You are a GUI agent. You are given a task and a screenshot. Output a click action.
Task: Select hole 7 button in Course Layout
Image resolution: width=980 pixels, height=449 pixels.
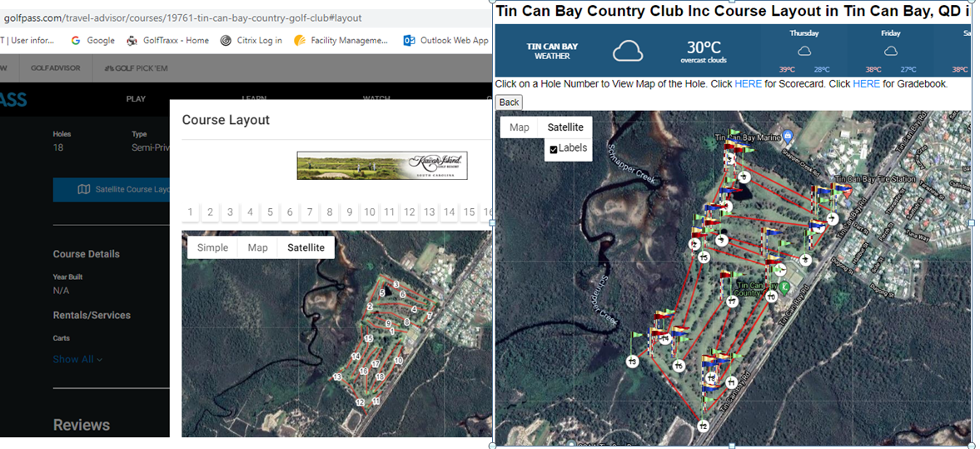310,212
